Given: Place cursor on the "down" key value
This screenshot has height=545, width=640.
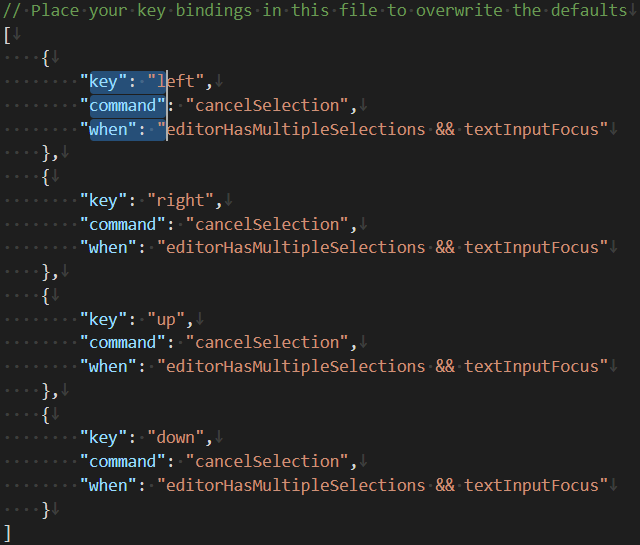Looking at the screenshot, I should (x=180, y=437).
